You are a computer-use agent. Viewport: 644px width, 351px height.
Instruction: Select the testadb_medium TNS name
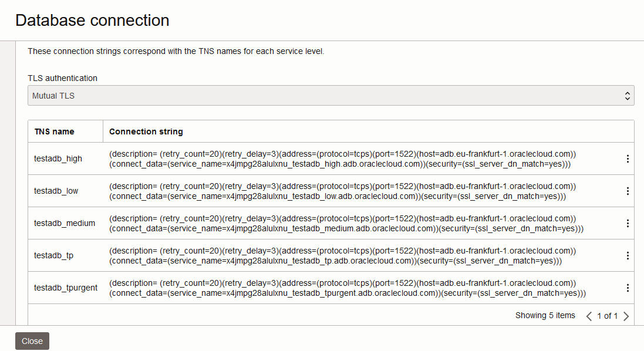click(x=65, y=224)
